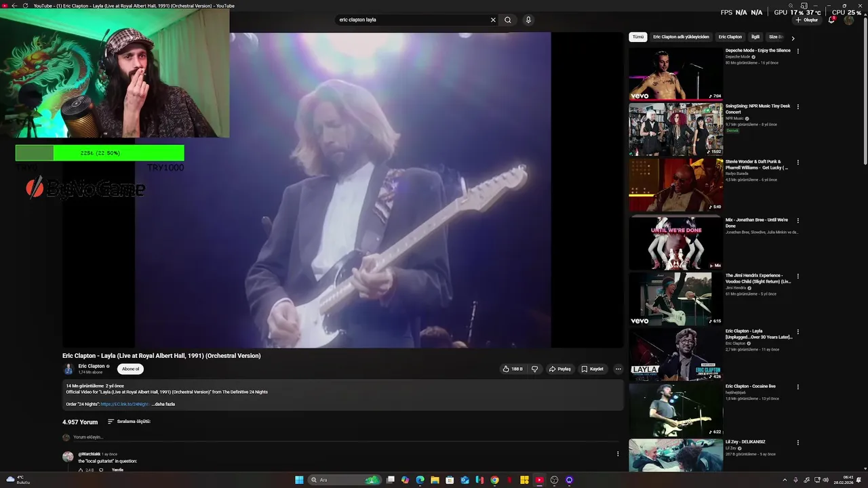Open YouTube notifications bell
The height and width of the screenshot is (488, 868).
pyautogui.click(x=831, y=20)
